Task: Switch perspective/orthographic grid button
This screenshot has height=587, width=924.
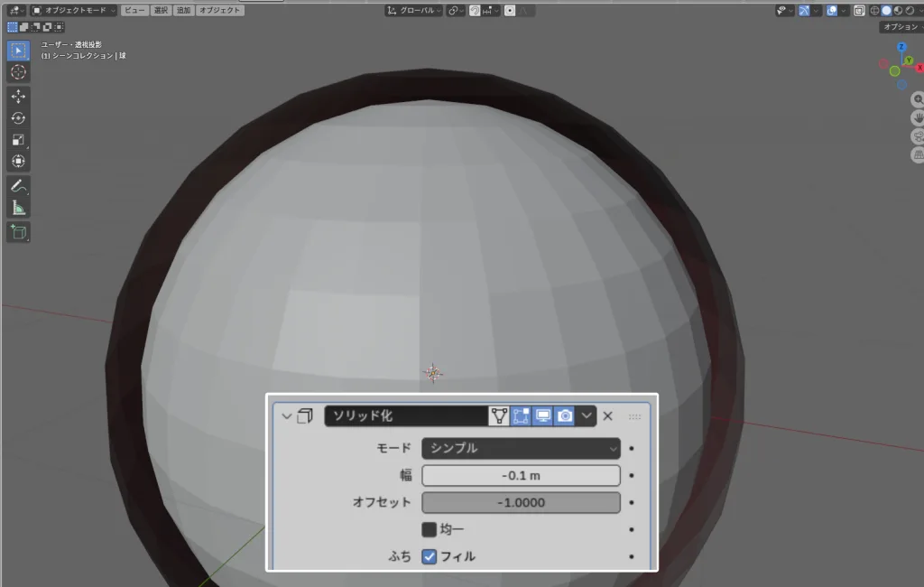Action: (x=918, y=154)
